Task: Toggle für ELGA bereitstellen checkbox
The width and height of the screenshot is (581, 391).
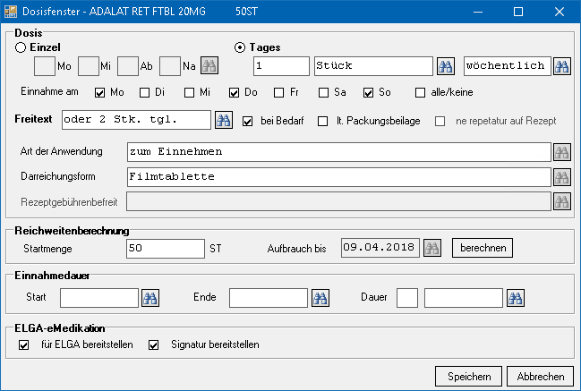Action: (24, 345)
